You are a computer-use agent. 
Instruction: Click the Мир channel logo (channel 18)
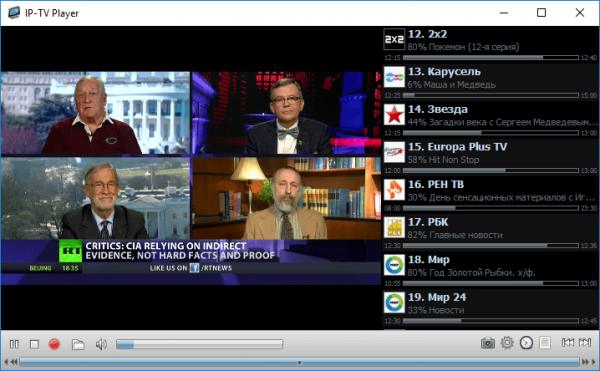pos(394,265)
